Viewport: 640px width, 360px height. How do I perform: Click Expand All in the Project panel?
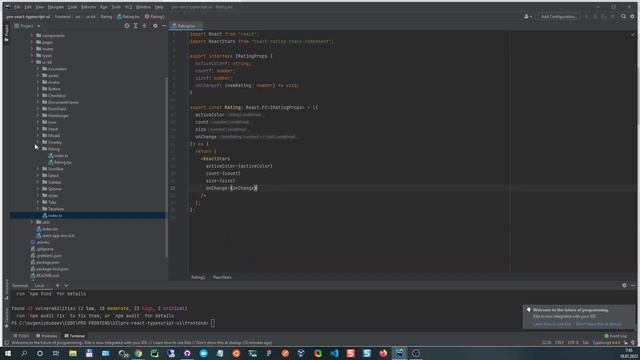point(136,26)
